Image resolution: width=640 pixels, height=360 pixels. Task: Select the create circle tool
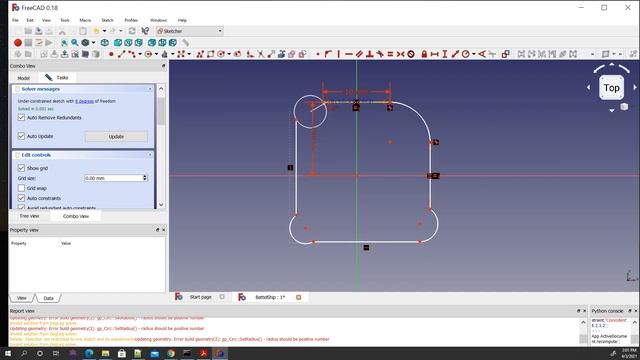tap(148, 54)
